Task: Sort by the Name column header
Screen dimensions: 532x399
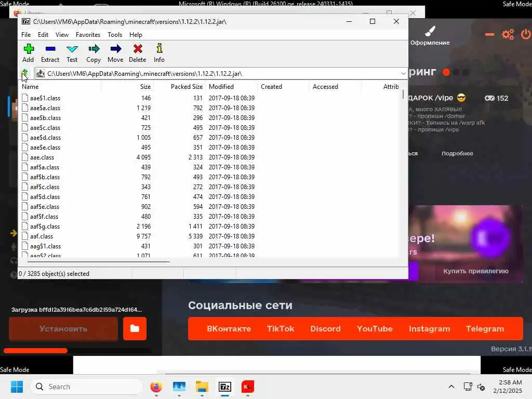Action: click(60, 87)
